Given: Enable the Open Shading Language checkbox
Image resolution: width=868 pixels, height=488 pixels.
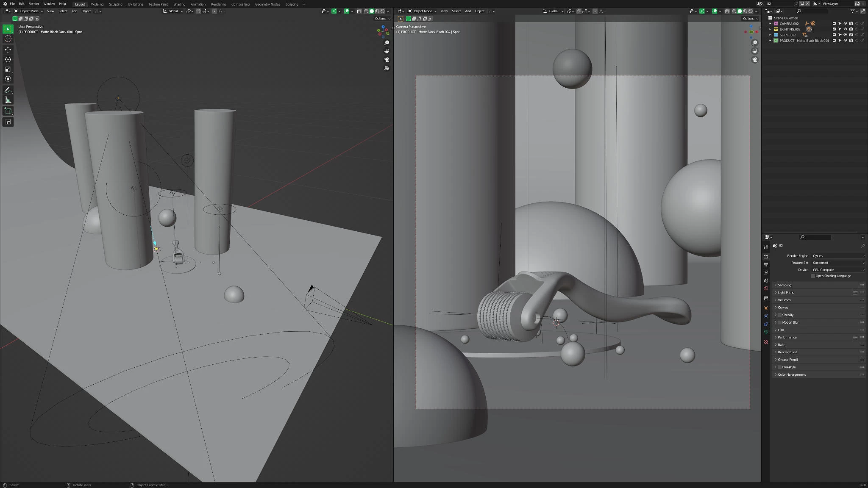Looking at the screenshot, I should [x=813, y=276].
